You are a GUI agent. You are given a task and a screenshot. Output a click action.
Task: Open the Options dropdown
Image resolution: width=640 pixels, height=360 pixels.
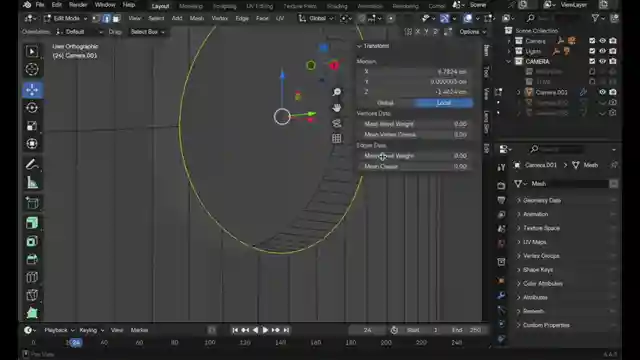pyautogui.click(x=472, y=32)
